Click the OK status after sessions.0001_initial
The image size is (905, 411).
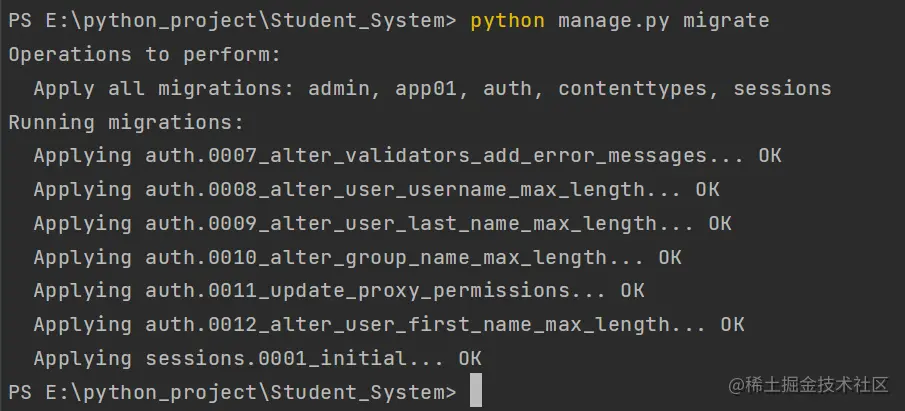(x=470, y=358)
